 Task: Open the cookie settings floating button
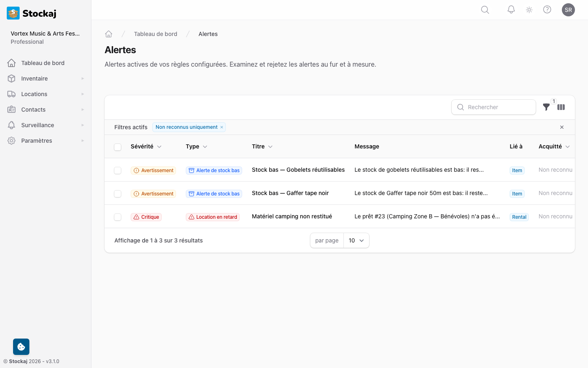point(21,346)
